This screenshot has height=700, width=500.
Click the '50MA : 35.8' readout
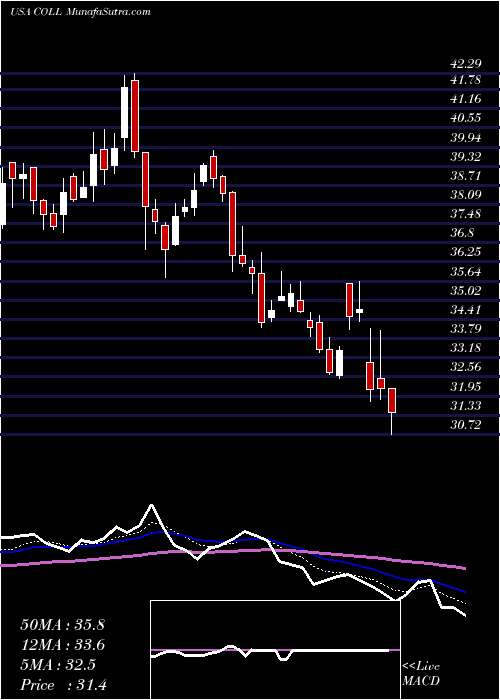coord(62,625)
